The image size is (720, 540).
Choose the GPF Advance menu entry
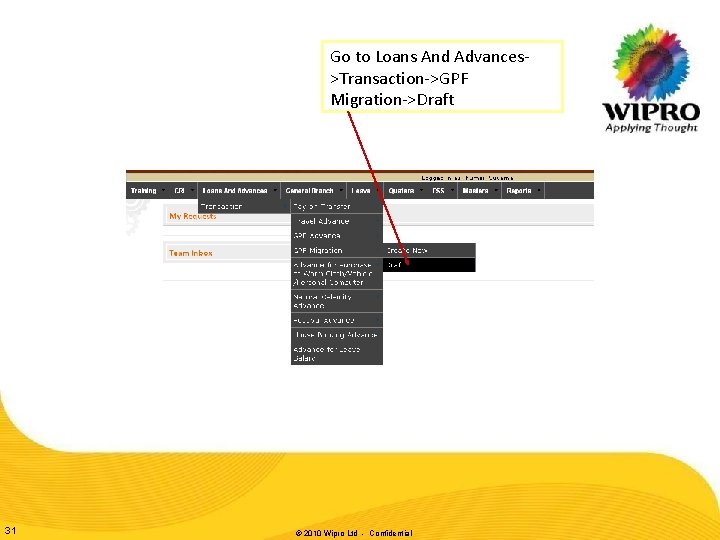click(x=337, y=236)
